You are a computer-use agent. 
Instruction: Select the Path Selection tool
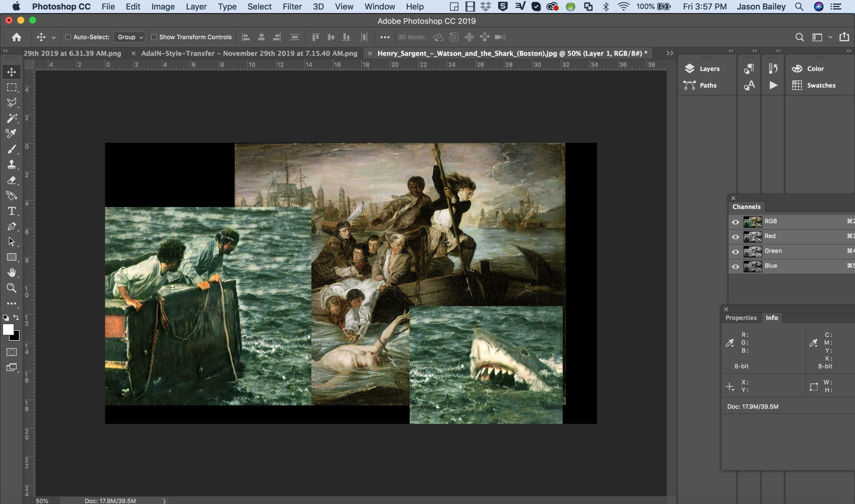point(12,242)
